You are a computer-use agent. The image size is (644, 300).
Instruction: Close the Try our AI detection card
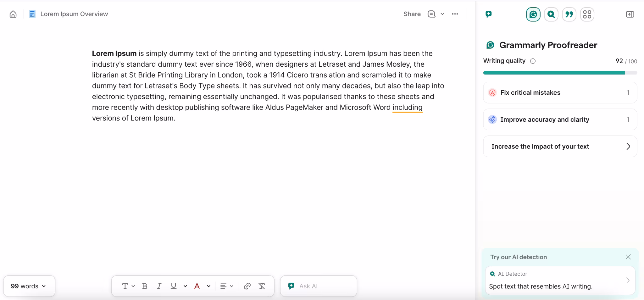click(628, 257)
